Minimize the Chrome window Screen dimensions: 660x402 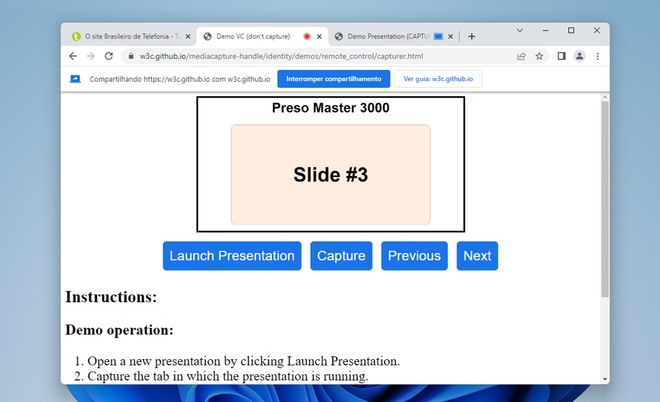pyautogui.click(x=546, y=30)
